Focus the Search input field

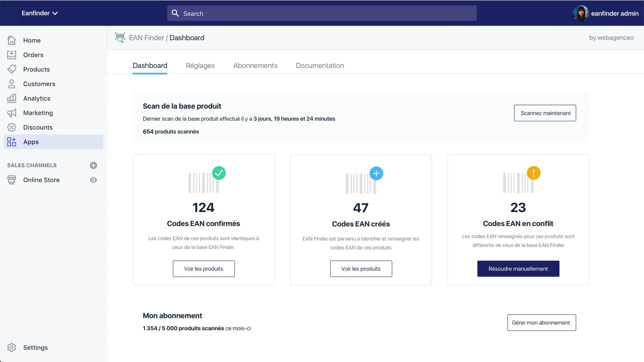pyautogui.click(x=322, y=13)
